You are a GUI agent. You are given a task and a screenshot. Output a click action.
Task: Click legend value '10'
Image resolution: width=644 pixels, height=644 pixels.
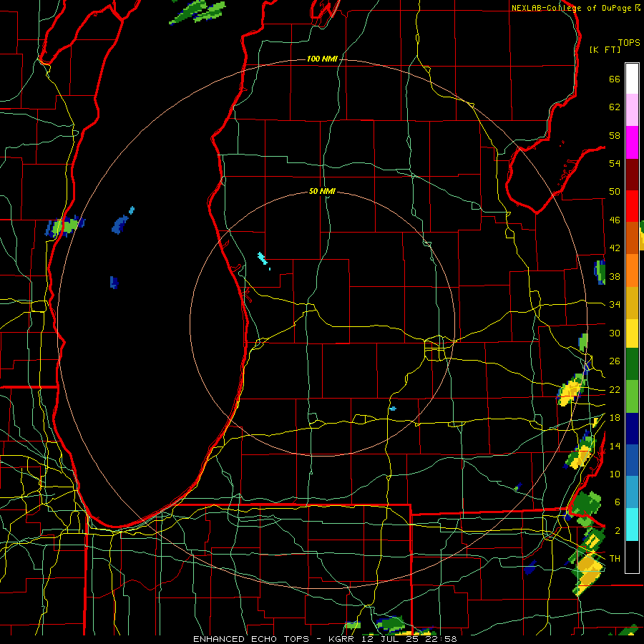point(615,474)
